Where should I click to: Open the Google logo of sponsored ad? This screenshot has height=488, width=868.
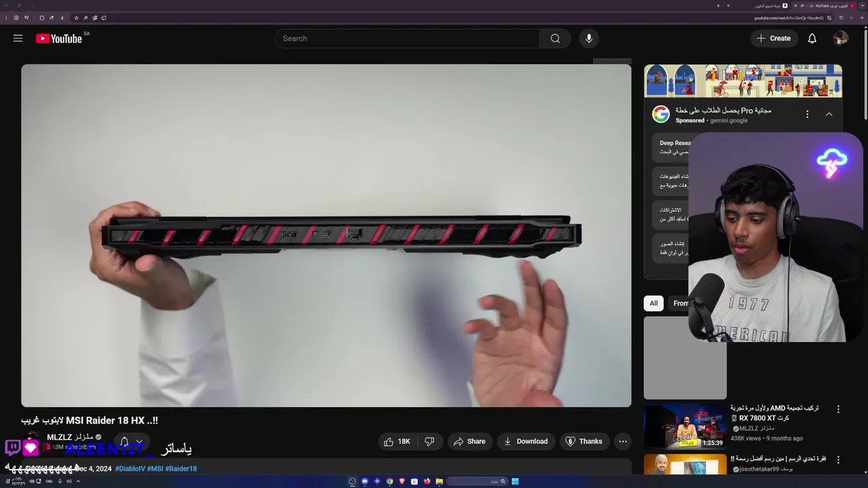click(660, 114)
